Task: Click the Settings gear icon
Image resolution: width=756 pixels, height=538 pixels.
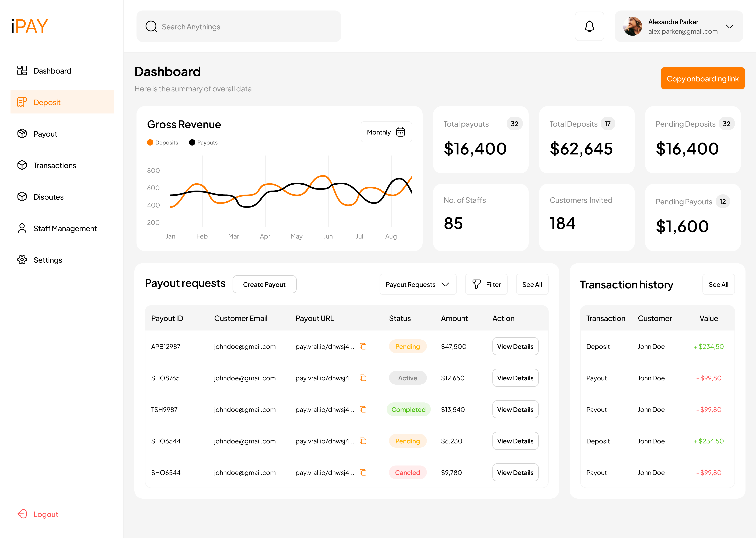Action: click(22, 259)
